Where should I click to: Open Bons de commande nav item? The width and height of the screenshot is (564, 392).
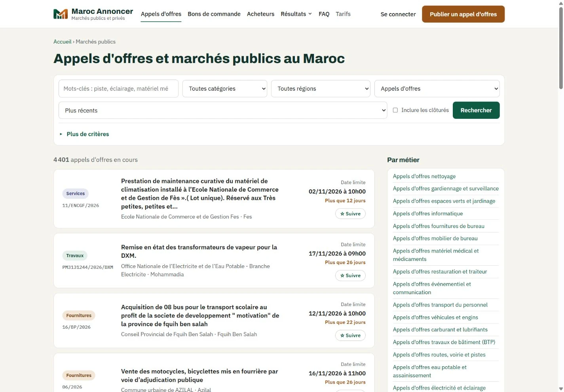(214, 14)
